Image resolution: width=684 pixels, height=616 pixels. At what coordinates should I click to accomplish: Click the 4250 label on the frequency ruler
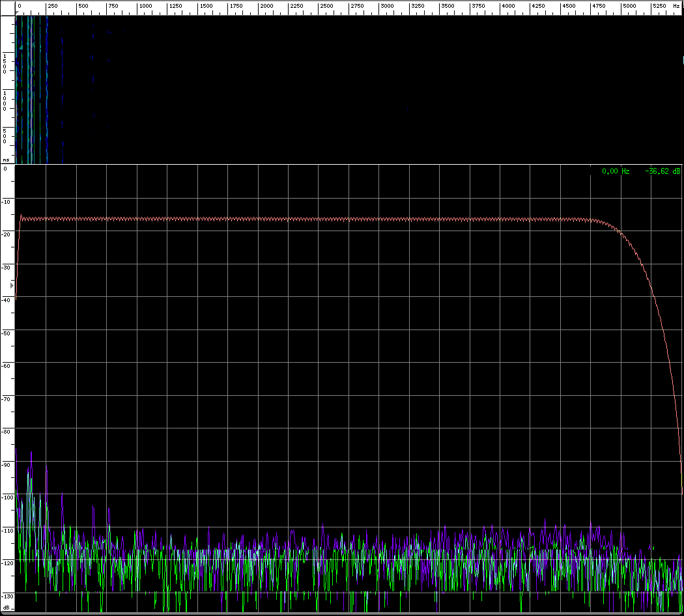point(538,6)
